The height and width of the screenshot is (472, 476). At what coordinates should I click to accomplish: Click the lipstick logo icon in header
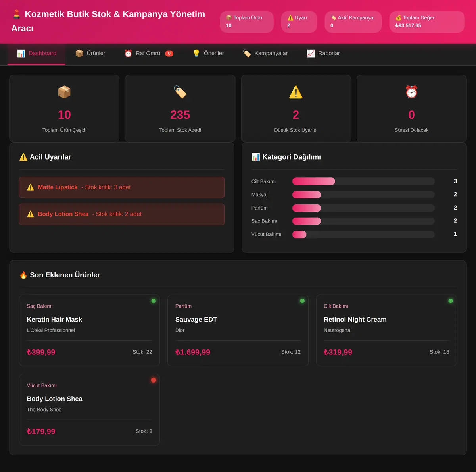point(17,14)
